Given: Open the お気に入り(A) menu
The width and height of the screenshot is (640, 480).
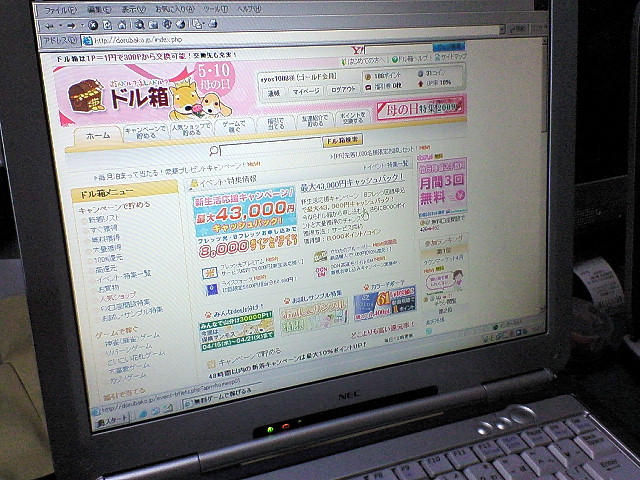Looking at the screenshot, I should (x=175, y=9).
